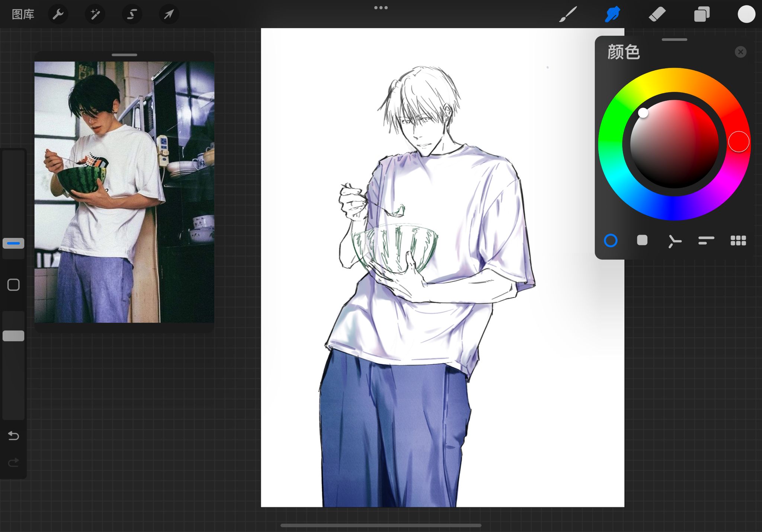Activate the Transform arrow tool
Screen dimensions: 762x532
169,14
